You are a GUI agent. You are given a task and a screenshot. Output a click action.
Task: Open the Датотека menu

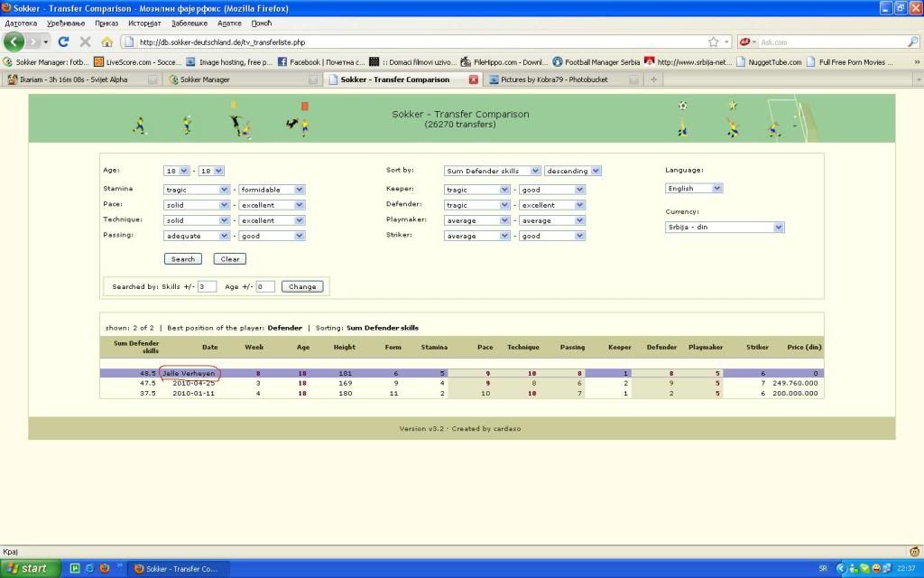pos(21,23)
